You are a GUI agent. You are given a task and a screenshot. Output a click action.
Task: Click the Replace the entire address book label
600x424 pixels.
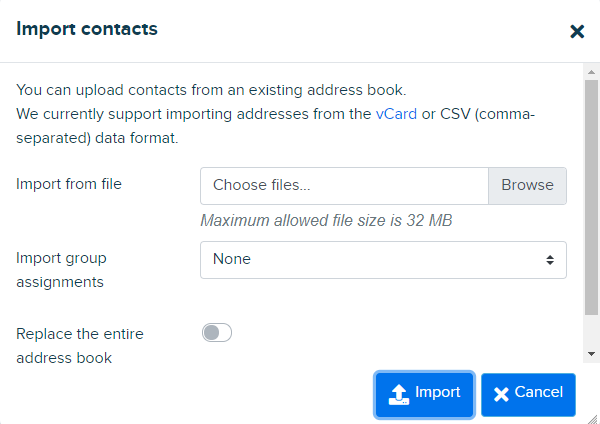point(80,346)
